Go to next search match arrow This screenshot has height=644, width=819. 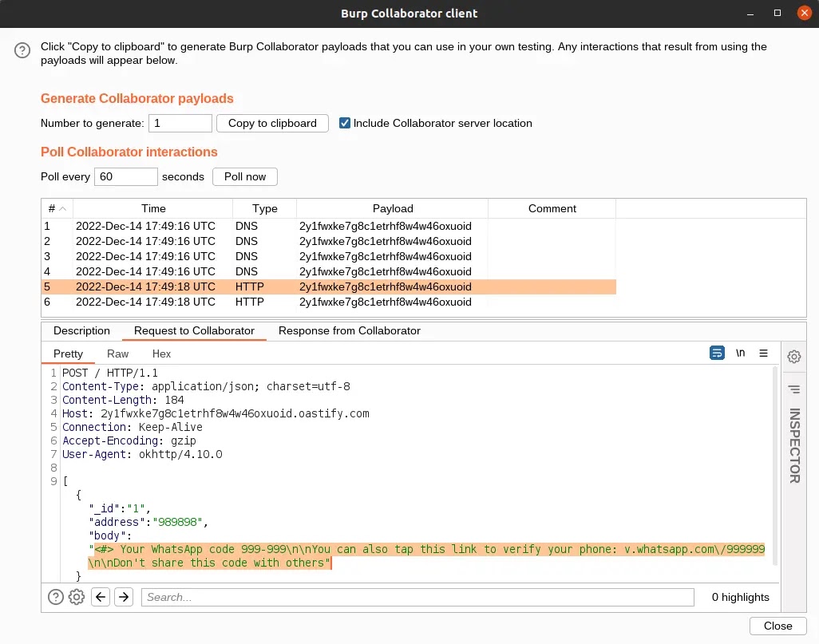pyautogui.click(x=124, y=596)
